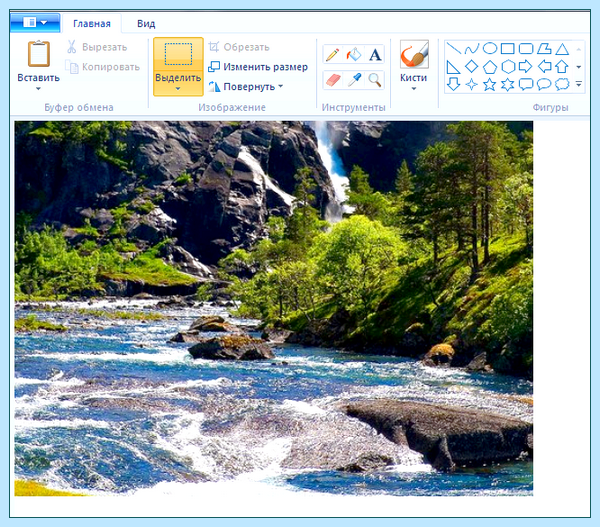
Task: Choose the Curve shape
Action: tap(472, 49)
